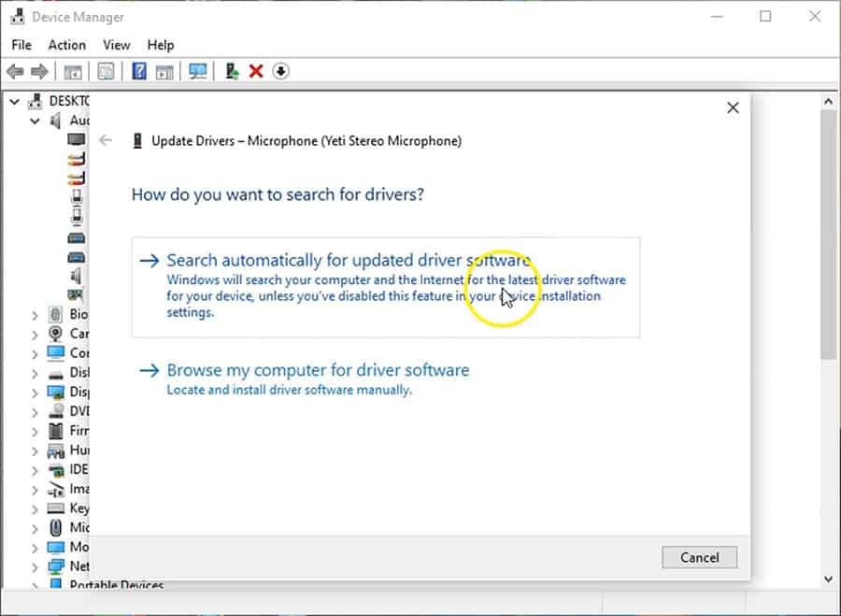Expand the Mice and pointing devices node

pos(35,528)
